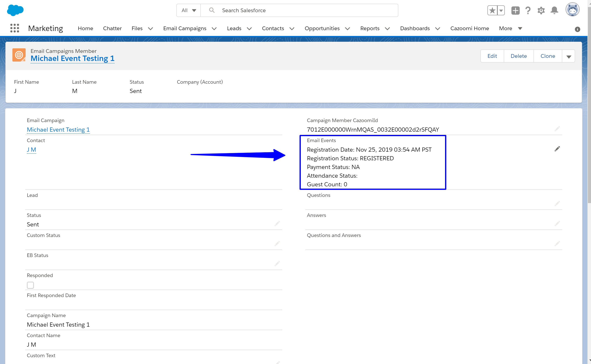Open the favorites list dropdown arrow
This screenshot has height=364, width=591.
501,10
